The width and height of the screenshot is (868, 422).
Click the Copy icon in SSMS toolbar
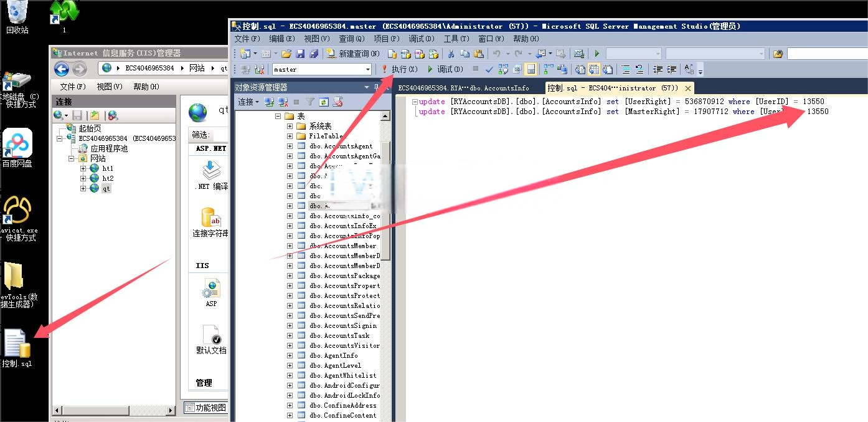tap(465, 54)
